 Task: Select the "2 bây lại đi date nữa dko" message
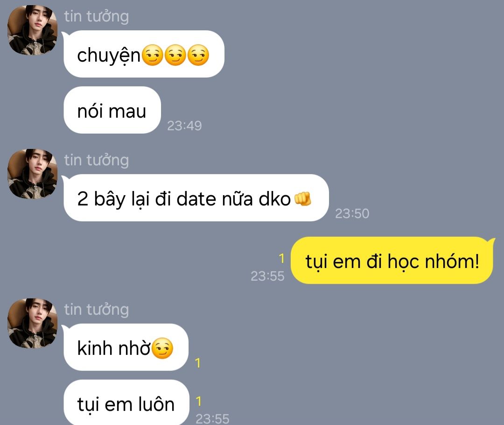coord(196,198)
